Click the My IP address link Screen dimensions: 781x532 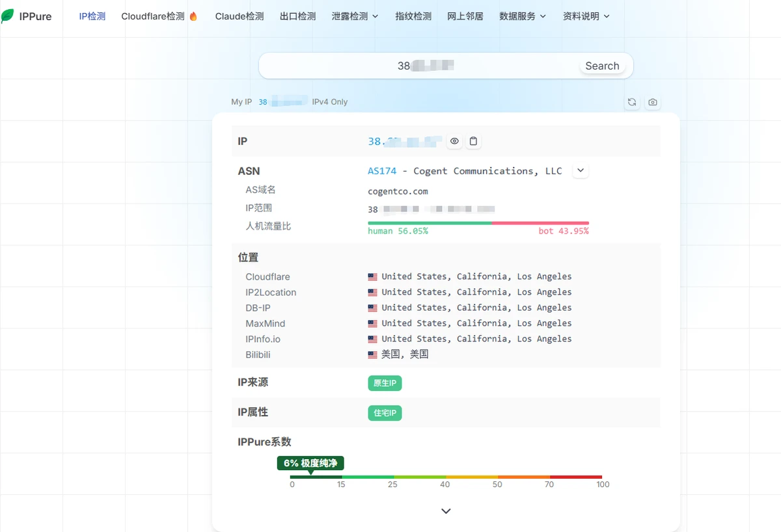[x=283, y=102]
